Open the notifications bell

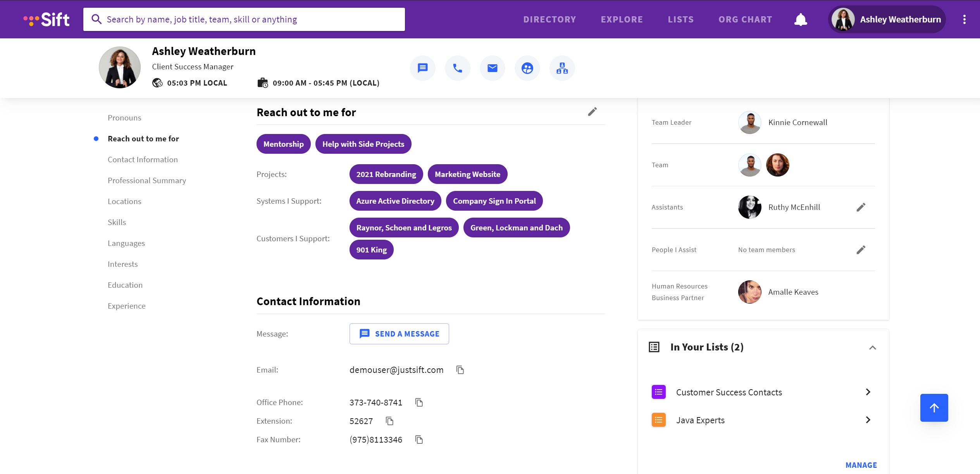point(801,19)
